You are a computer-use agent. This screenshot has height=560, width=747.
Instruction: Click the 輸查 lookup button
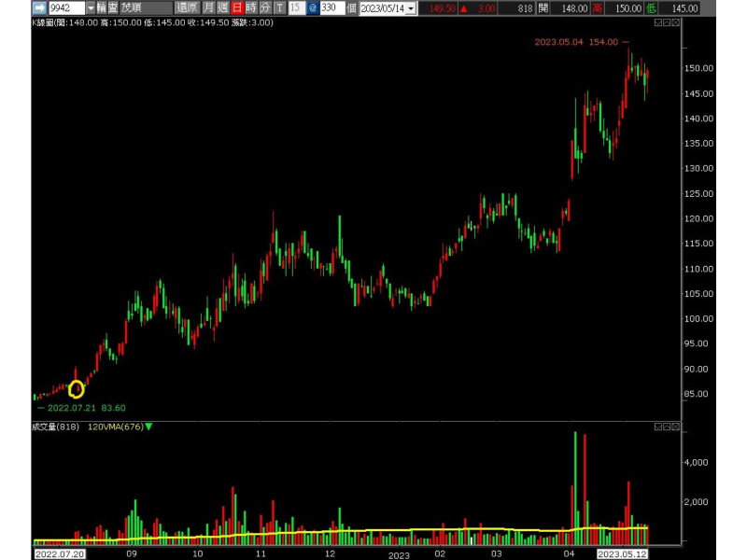pos(107,7)
